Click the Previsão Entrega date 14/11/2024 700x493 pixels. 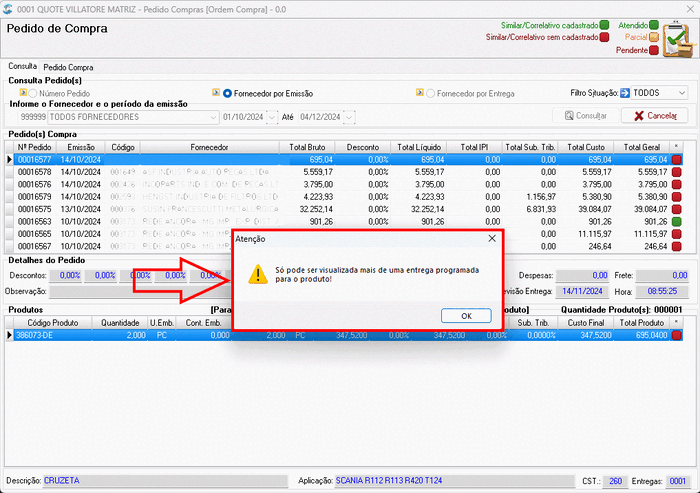click(x=582, y=291)
